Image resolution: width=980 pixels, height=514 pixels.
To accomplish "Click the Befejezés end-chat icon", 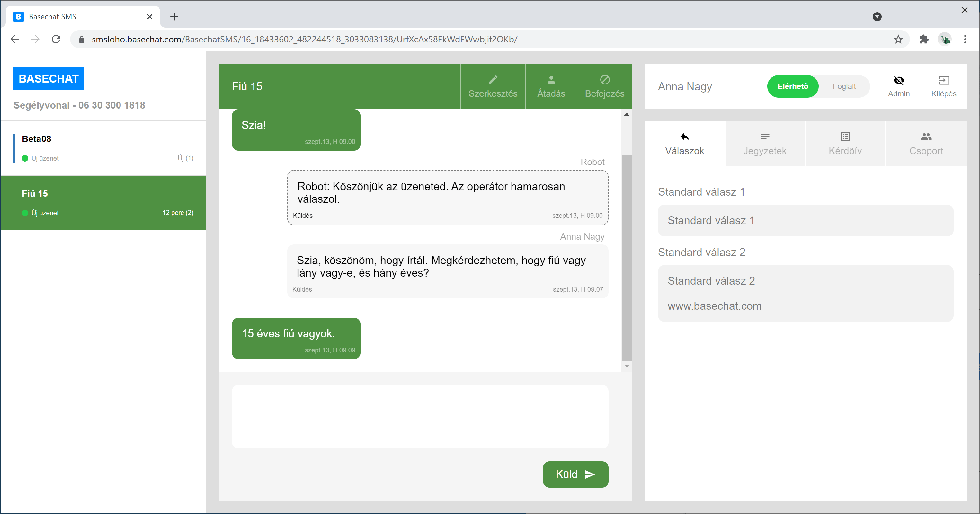I will 604,80.
